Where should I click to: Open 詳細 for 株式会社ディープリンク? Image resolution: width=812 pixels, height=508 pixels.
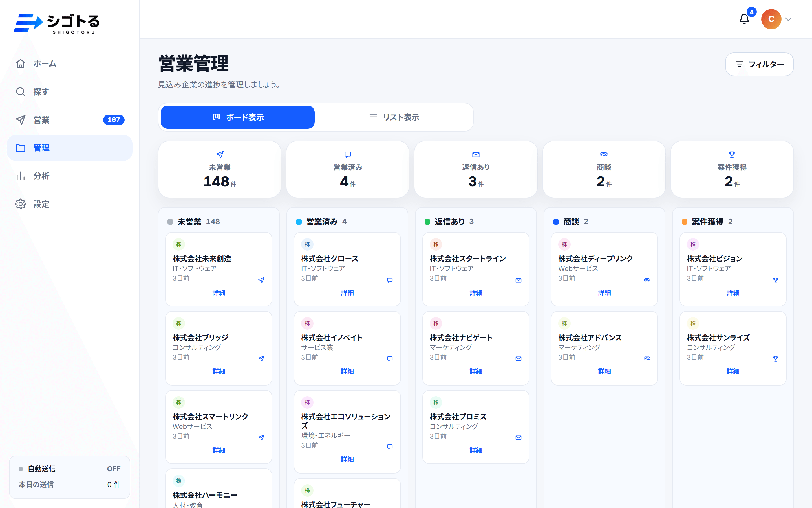(x=604, y=293)
